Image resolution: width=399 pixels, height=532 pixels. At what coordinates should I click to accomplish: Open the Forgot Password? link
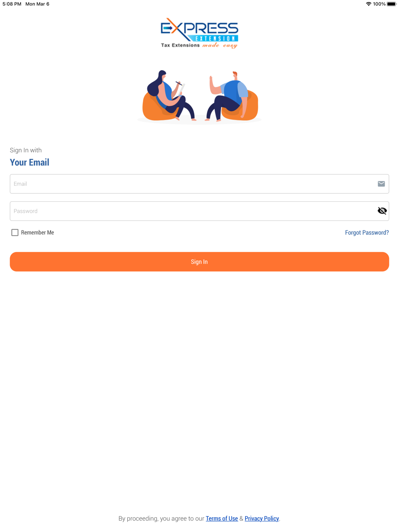point(367,233)
